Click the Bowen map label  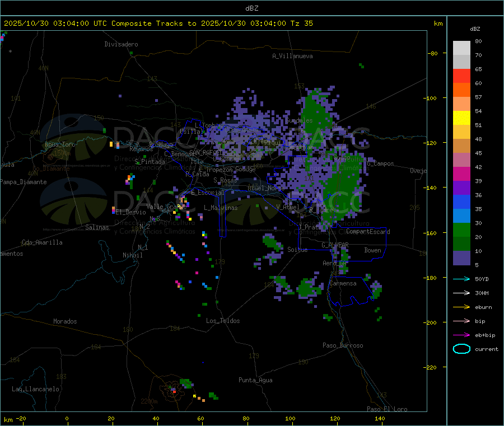pyautogui.click(x=372, y=250)
